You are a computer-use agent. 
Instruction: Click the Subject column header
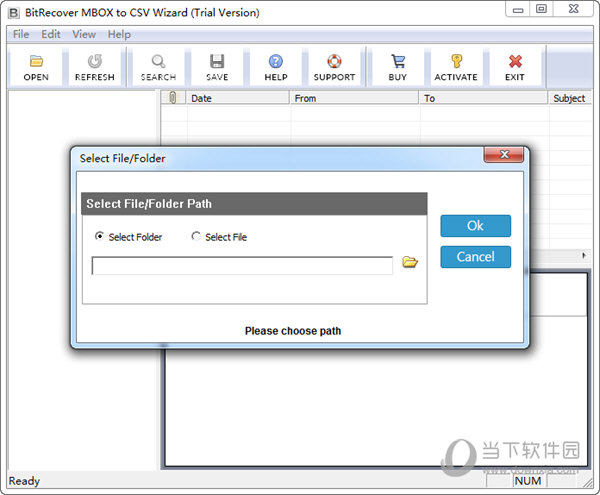point(570,98)
